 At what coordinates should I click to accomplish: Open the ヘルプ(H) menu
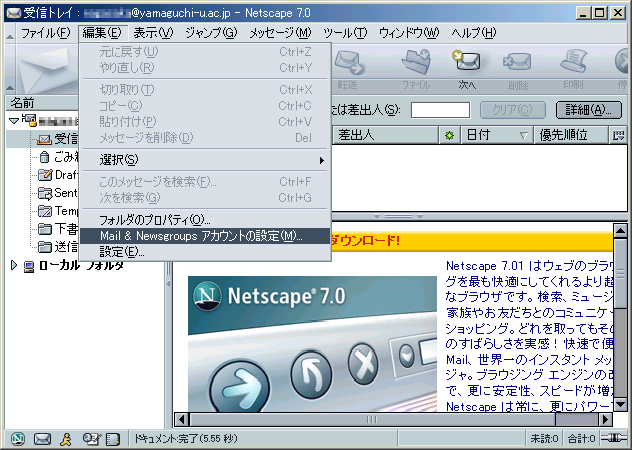coord(473,33)
